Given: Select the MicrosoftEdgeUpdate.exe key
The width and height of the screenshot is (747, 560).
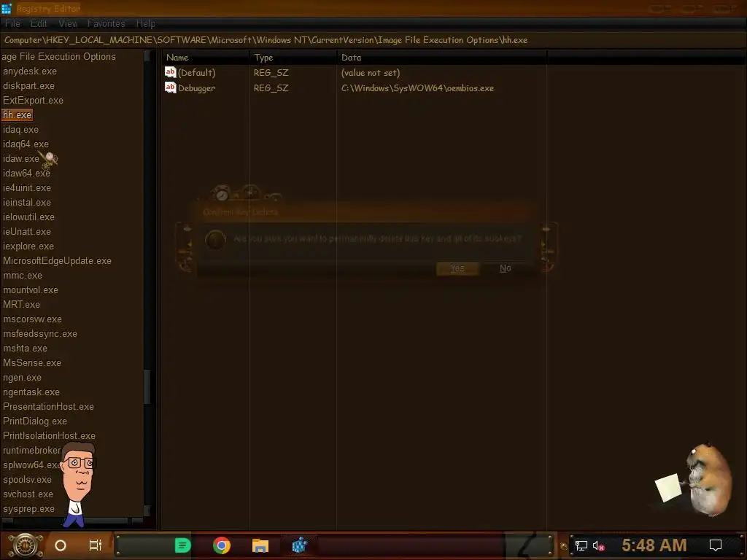Looking at the screenshot, I should [57, 261].
